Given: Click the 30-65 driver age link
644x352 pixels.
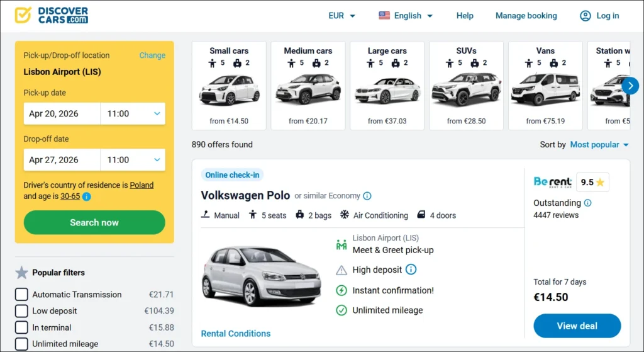Looking at the screenshot, I should click(x=70, y=196).
